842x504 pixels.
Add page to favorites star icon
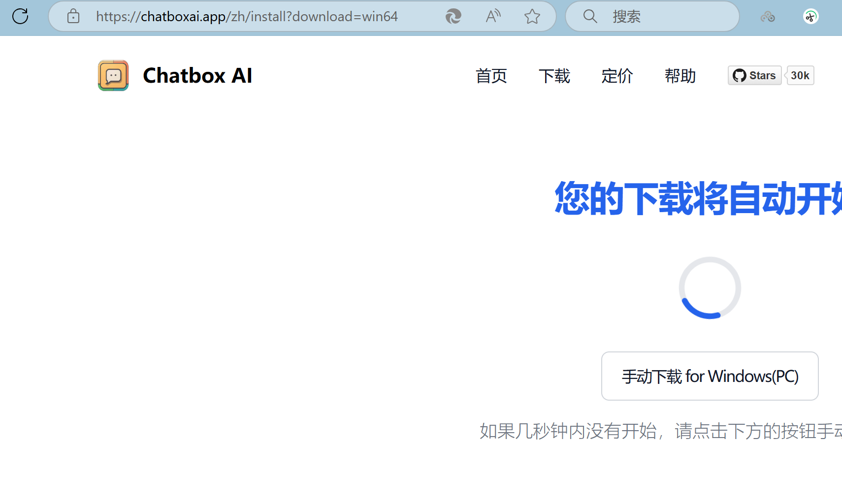click(532, 16)
